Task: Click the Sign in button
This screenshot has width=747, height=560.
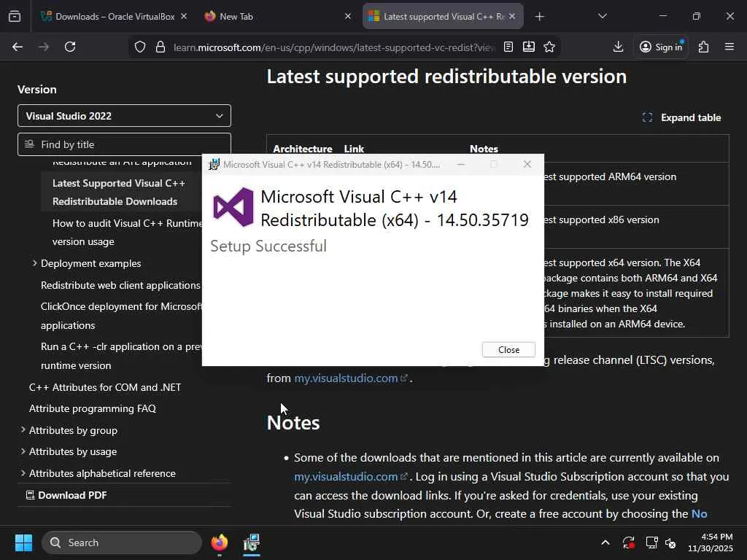Action: pyautogui.click(x=661, y=47)
